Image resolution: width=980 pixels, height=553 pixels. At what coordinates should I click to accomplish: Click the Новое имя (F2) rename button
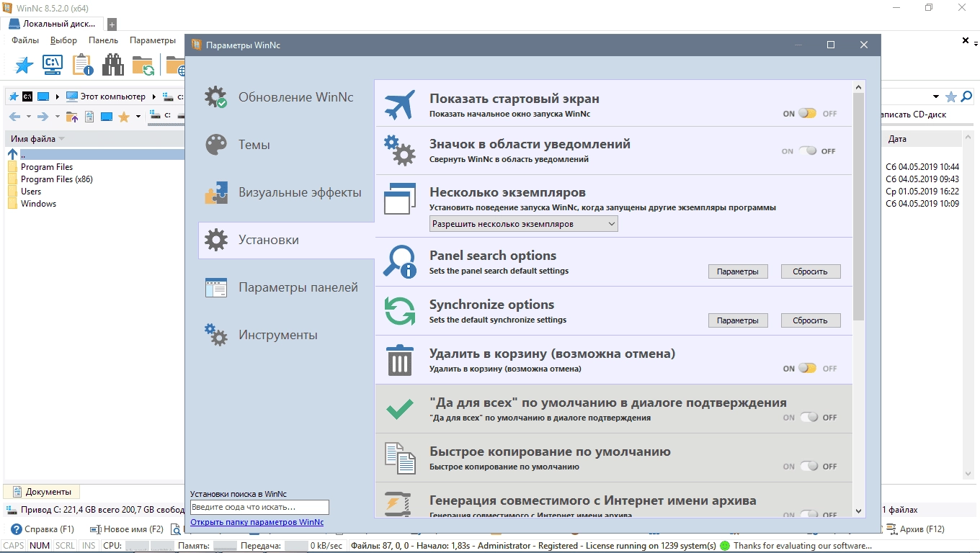126,529
